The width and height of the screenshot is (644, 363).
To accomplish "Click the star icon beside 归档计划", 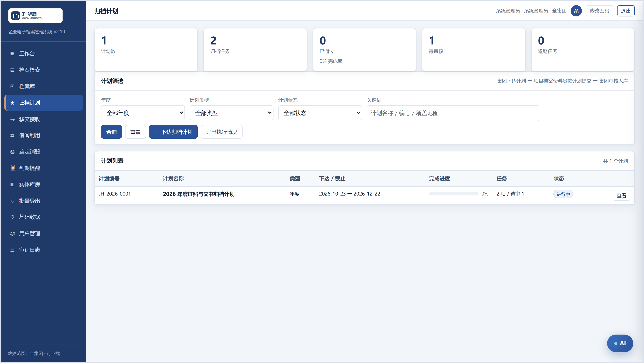I will coord(12,103).
